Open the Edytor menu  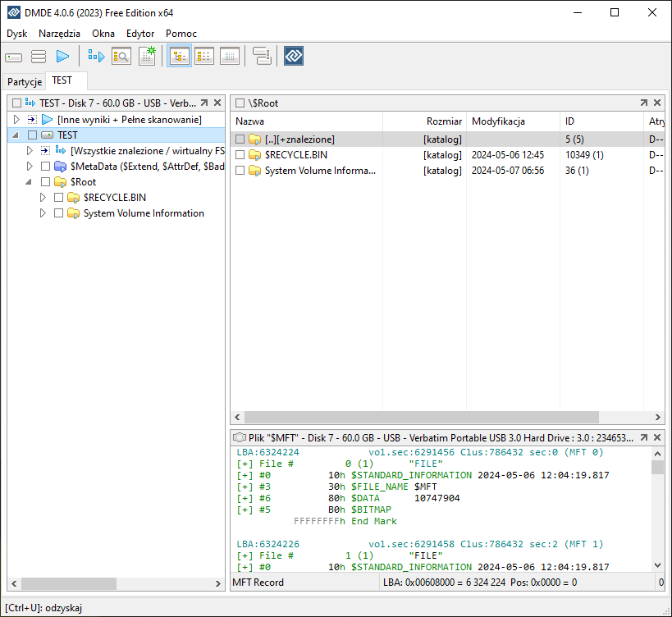click(x=140, y=34)
